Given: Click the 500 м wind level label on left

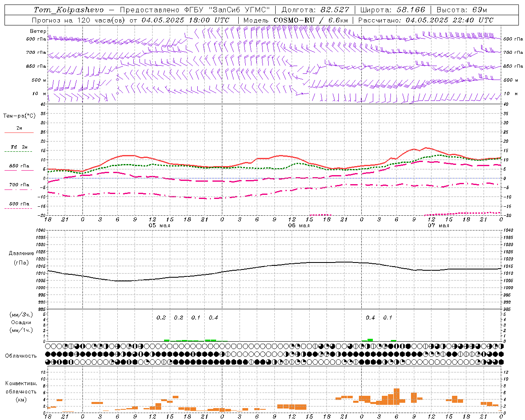Looking at the screenshot, I should pos(39,80).
